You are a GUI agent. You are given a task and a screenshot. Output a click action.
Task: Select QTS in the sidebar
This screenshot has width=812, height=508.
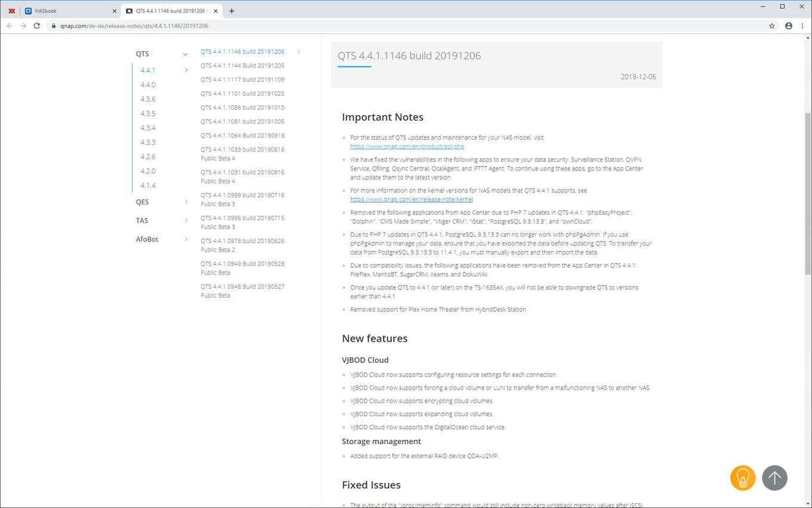click(x=142, y=54)
